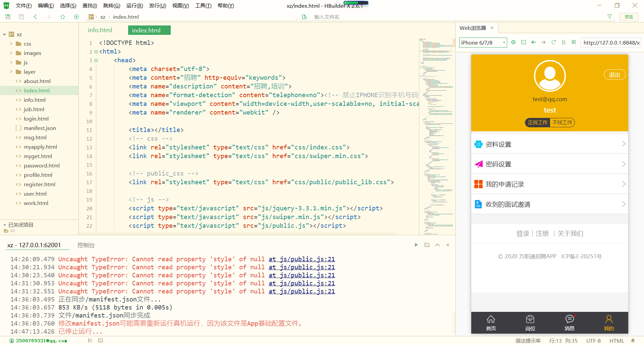The width and height of the screenshot is (644, 345).
Task: Select 不找工作 status toggle
Action: point(562,123)
